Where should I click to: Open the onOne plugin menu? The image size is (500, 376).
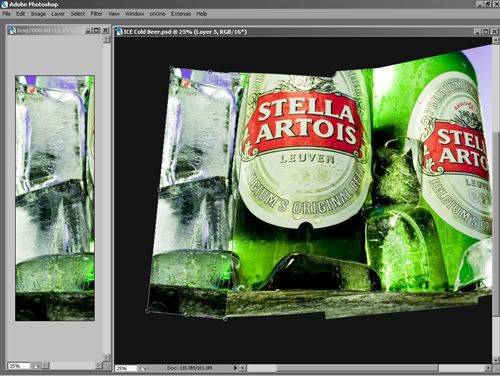[157, 14]
